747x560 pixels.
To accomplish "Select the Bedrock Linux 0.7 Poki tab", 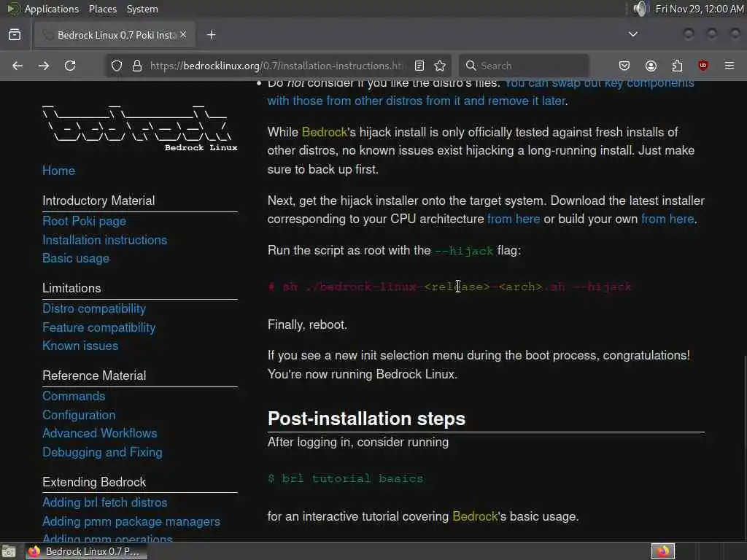I will click(x=115, y=35).
